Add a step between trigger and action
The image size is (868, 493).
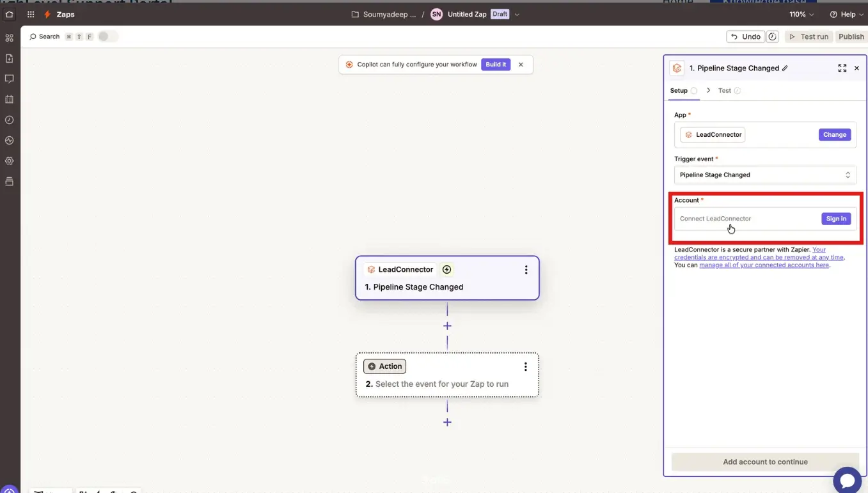(x=447, y=326)
